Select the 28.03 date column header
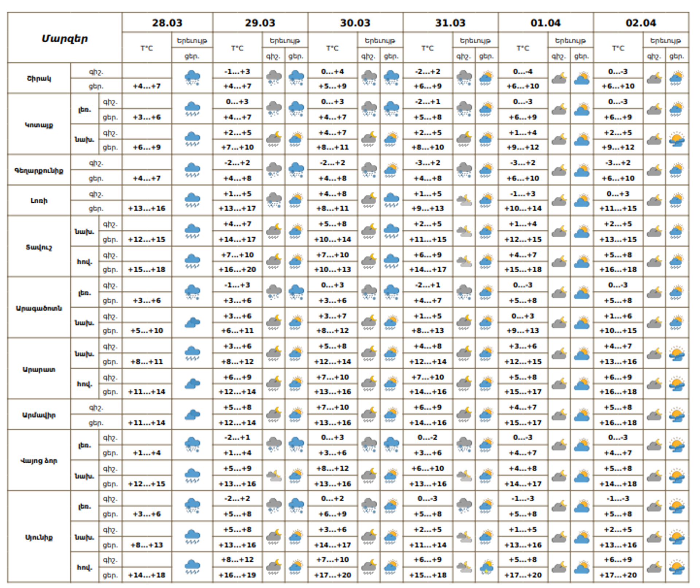 (167, 23)
